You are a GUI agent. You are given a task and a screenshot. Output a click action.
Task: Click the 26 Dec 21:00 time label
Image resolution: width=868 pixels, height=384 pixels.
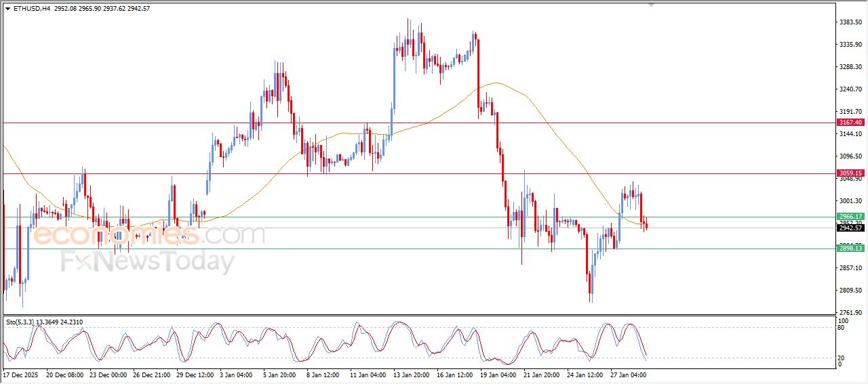(x=152, y=374)
